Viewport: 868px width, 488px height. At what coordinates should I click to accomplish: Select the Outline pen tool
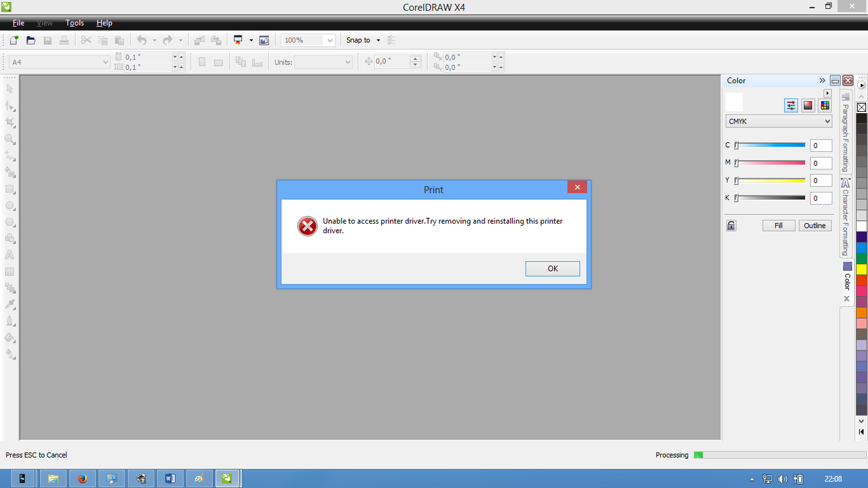point(10,321)
